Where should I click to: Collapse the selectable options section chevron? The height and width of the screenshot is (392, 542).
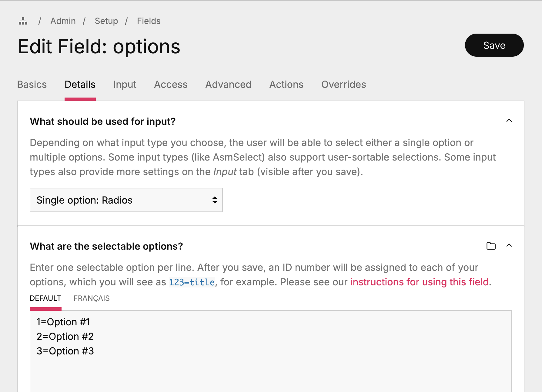pyautogui.click(x=509, y=245)
